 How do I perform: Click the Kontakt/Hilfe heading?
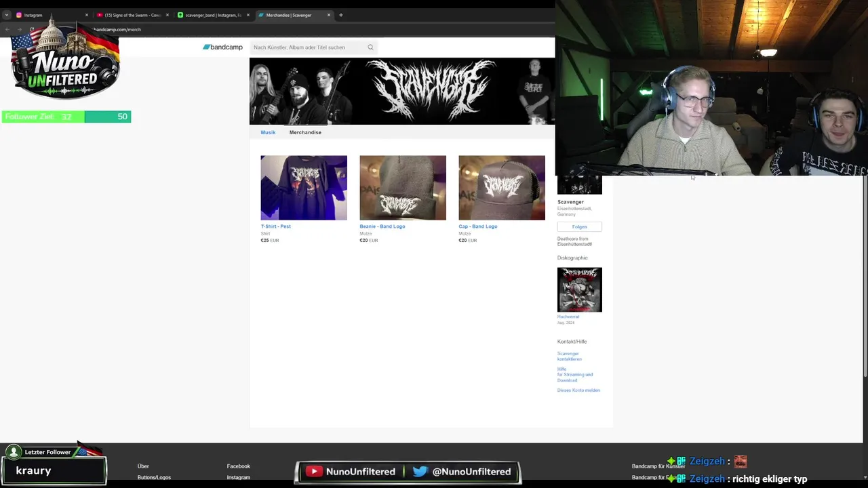[572, 342]
